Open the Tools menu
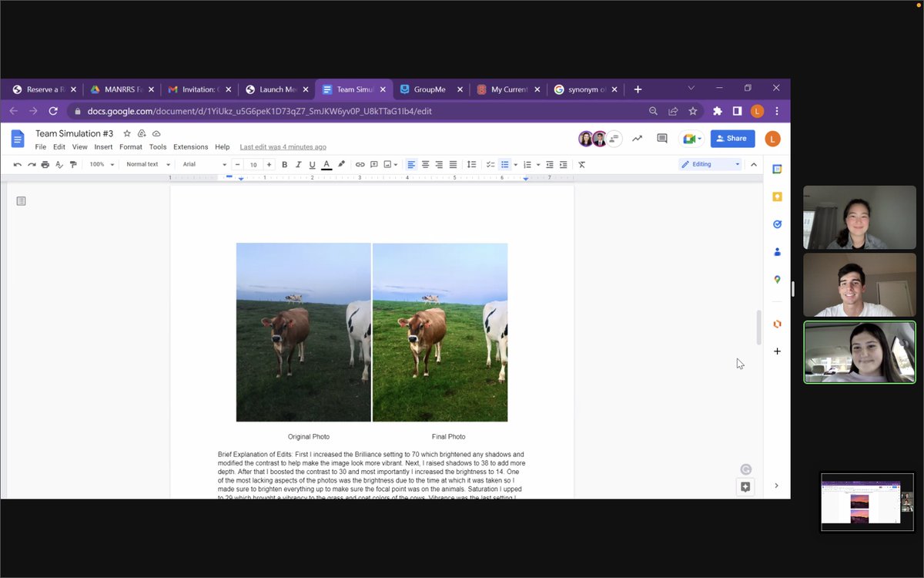924x578 pixels. (158, 146)
